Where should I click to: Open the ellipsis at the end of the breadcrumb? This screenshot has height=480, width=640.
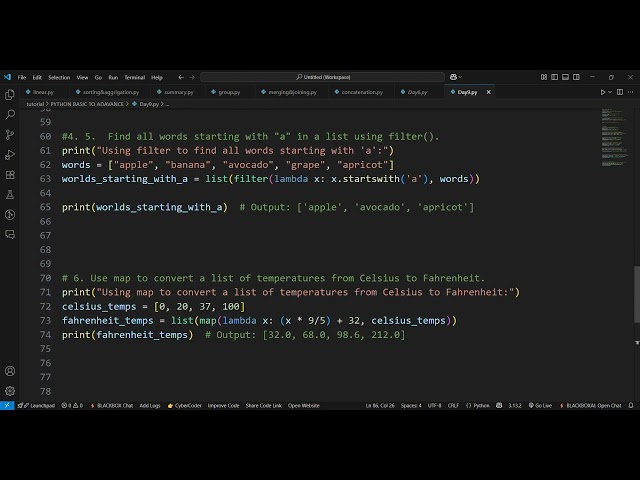pos(167,104)
